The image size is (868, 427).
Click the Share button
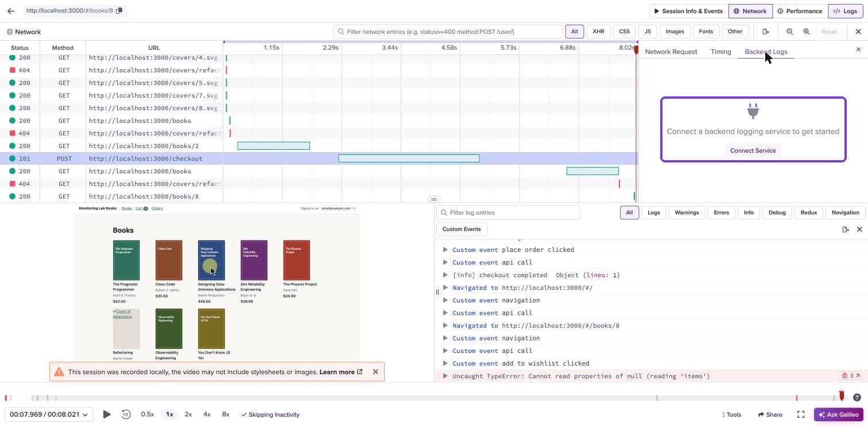(770, 414)
